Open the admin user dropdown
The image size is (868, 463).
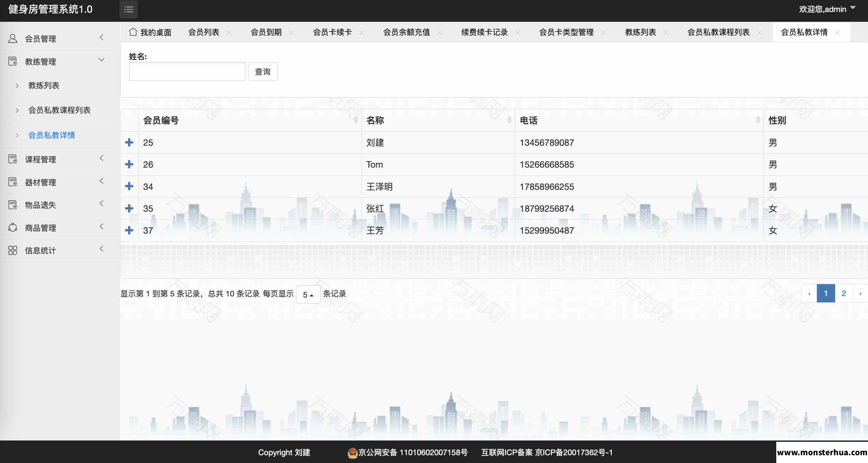(x=827, y=9)
